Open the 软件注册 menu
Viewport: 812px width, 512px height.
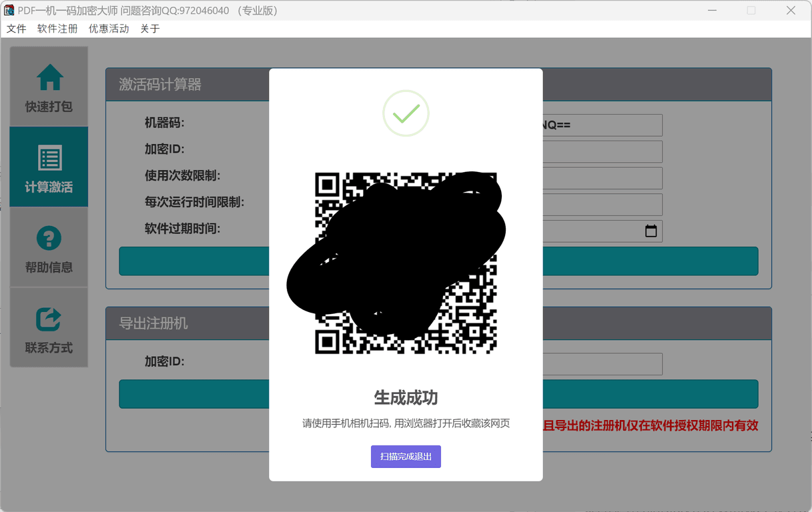(57, 29)
